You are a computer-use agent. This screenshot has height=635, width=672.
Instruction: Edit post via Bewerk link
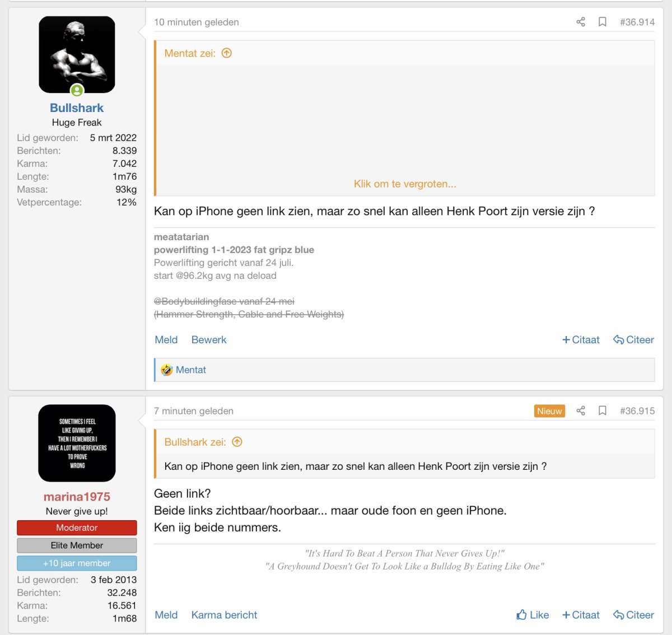pyautogui.click(x=209, y=340)
